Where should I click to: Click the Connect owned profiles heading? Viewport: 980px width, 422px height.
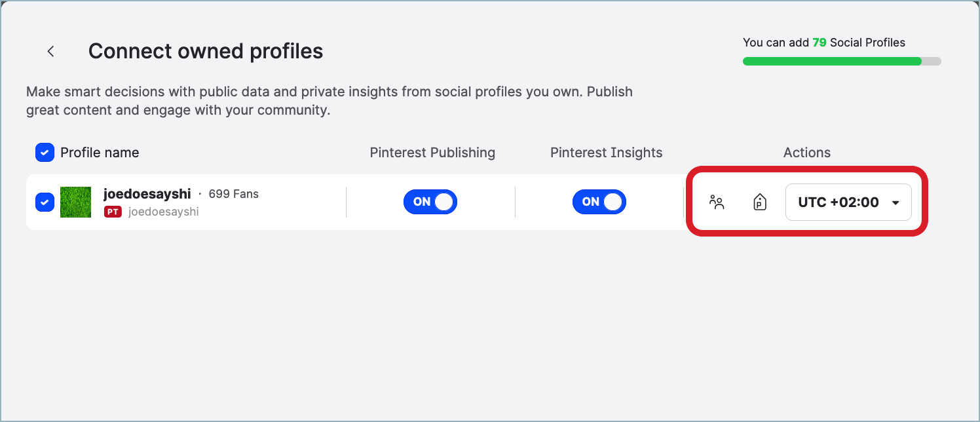(x=206, y=51)
